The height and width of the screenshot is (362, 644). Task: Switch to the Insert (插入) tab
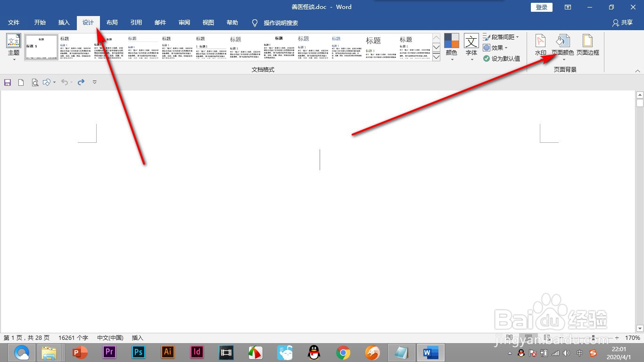click(x=64, y=23)
